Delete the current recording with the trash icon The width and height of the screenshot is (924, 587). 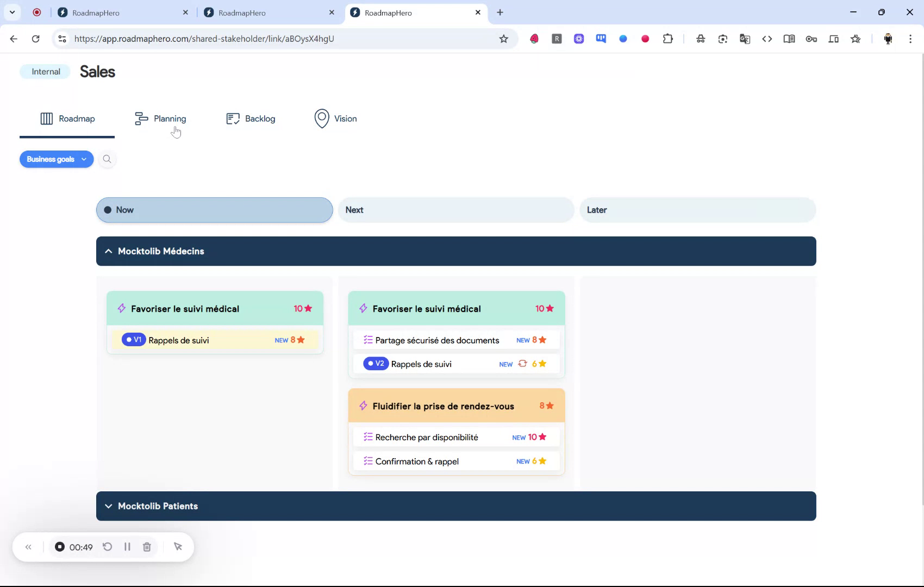147,547
